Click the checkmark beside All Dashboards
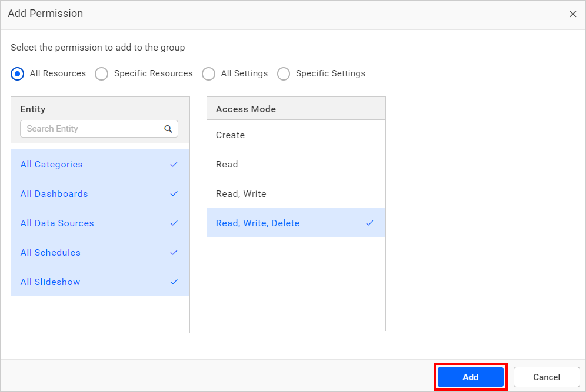The width and height of the screenshot is (586, 392). coord(174,194)
